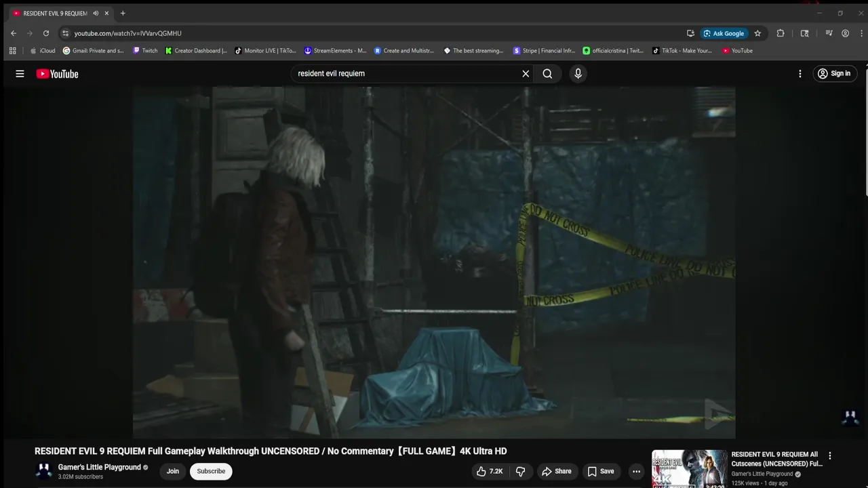Share the video
Image resolution: width=868 pixels, height=488 pixels.
point(557,472)
